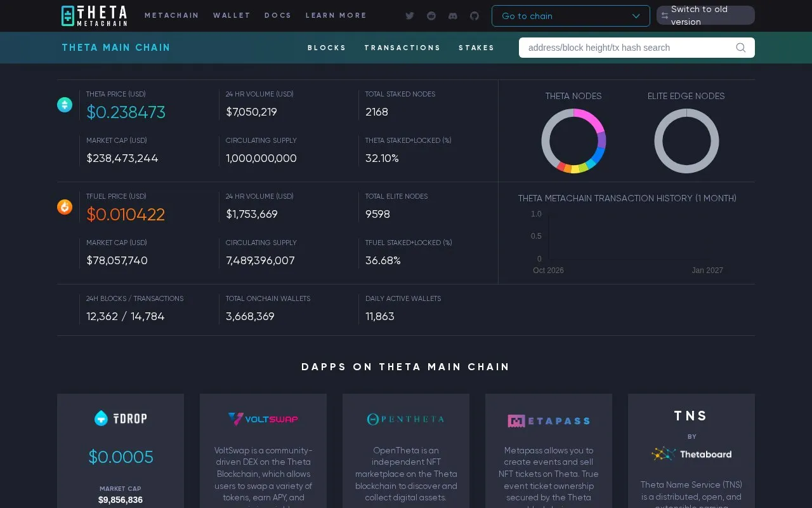
Task: Click the TNS card heading
Action: pos(691,416)
